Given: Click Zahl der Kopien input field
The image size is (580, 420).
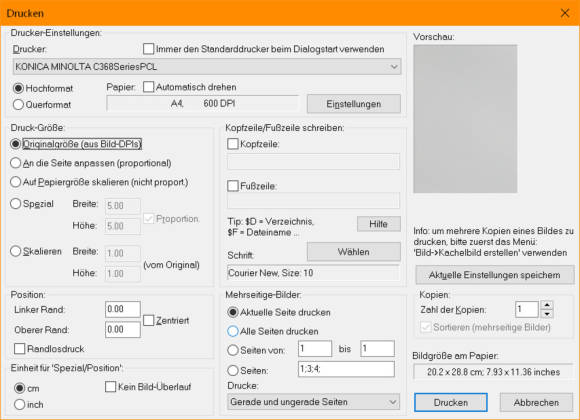Looking at the screenshot, I should tap(527, 309).
